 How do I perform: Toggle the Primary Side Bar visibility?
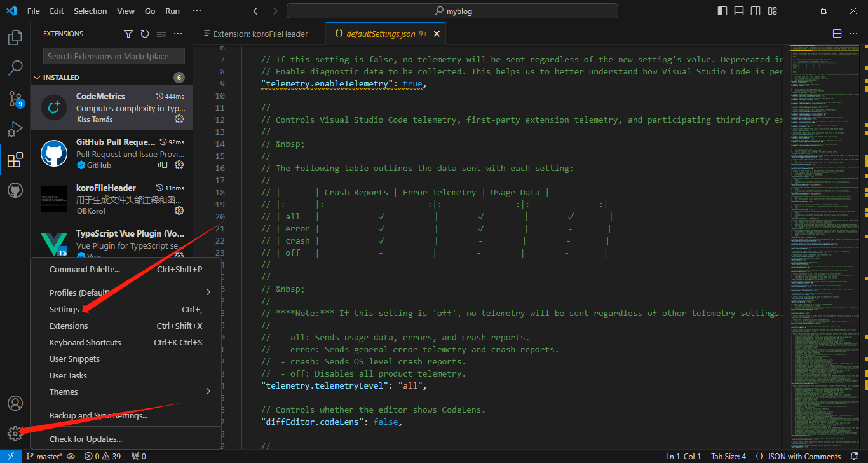click(x=722, y=11)
